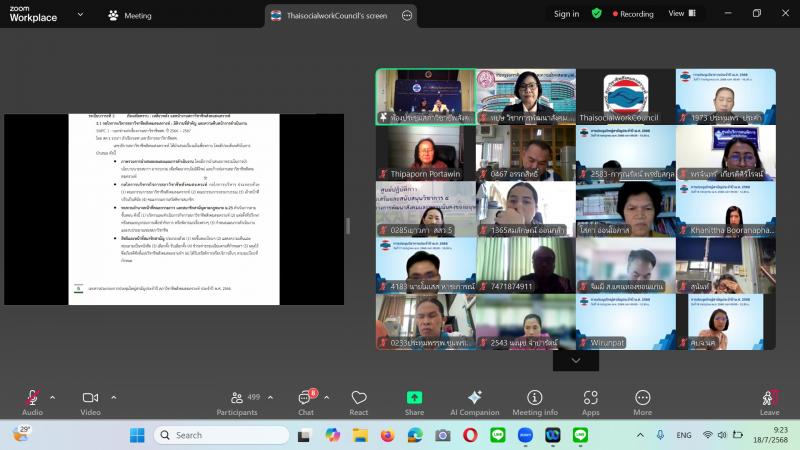Expand the Chat options arrow
Viewport: 800px width, 450px height.
pyautogui.click(x=327, y=397)
